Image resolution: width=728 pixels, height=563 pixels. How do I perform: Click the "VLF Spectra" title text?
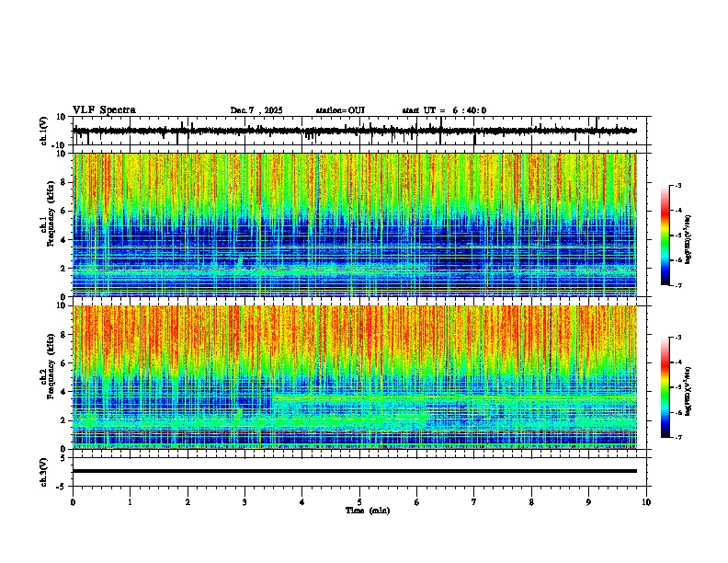pos(104,110)
